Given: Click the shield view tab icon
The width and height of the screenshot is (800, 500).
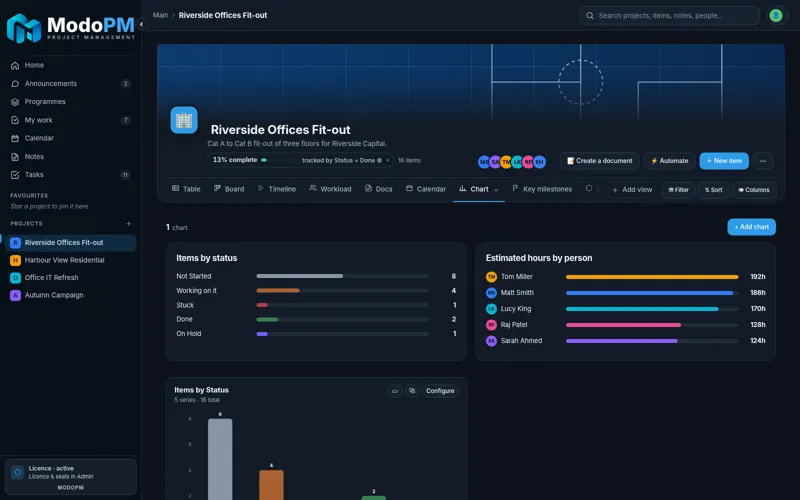Looking at the screenshot, I should pos(589,188).
